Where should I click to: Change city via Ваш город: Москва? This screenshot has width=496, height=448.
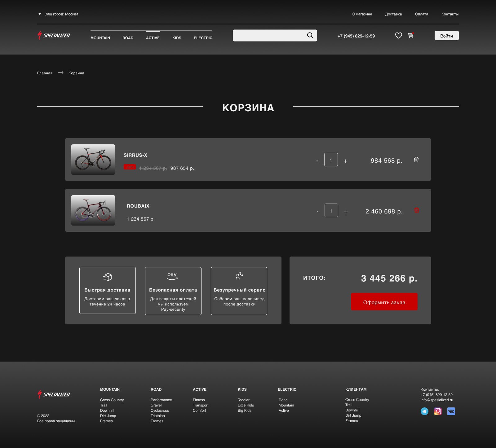click(61, 14)
